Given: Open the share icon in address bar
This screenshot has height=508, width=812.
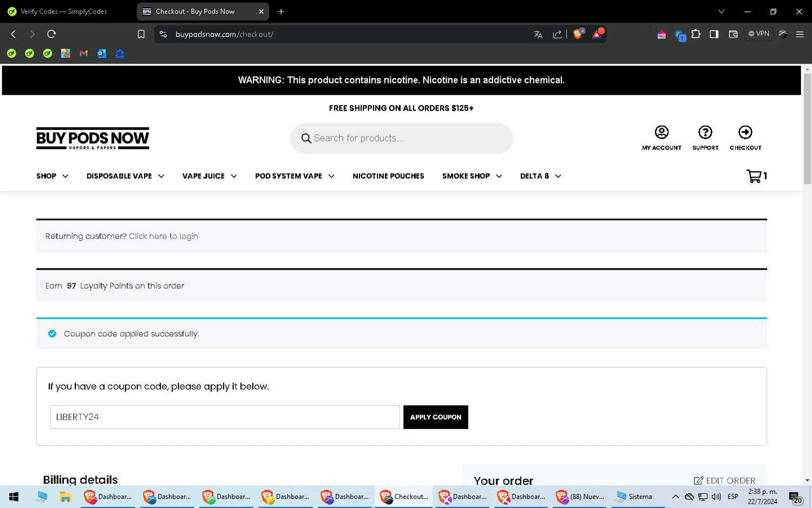Looking at the screenshot, I should (557, 34).
